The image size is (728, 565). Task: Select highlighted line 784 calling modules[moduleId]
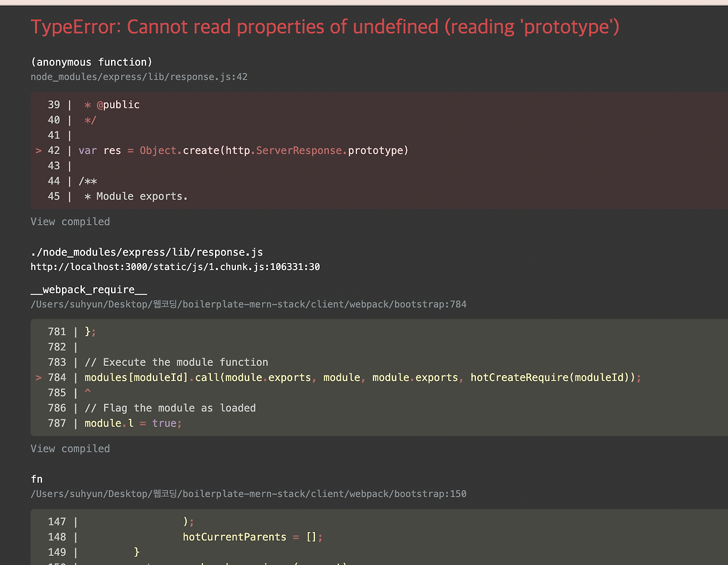click(x=362, y=377)
